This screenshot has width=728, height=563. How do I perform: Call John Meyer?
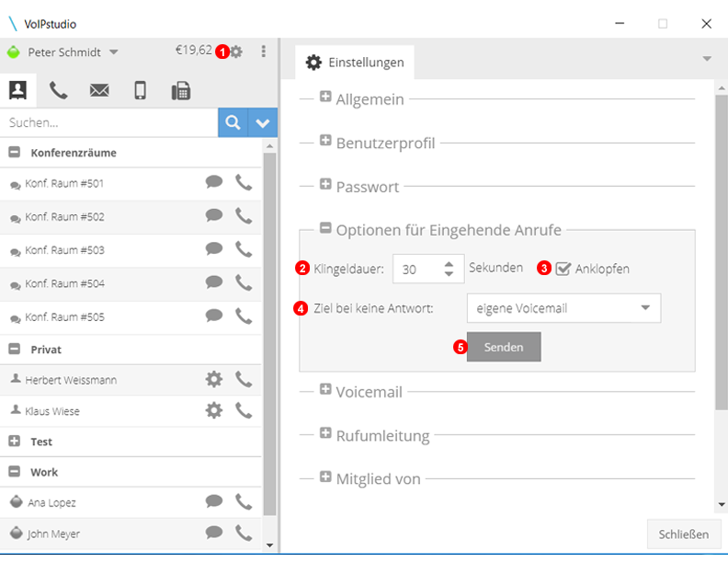[x=244, y=533]
